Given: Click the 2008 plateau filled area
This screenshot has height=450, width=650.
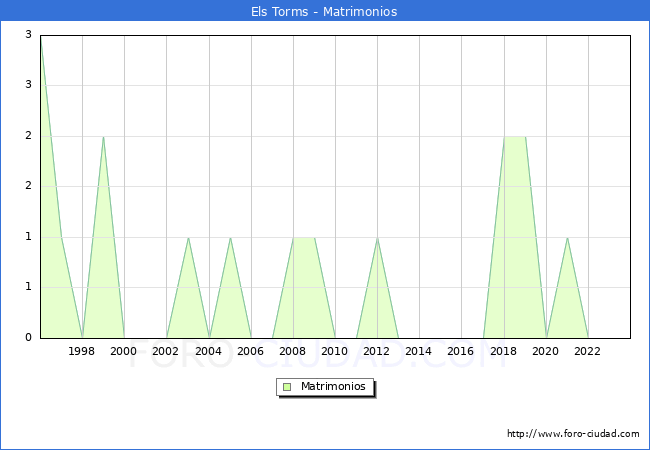Looking at the screenshot, I should [x=303, y=290].
